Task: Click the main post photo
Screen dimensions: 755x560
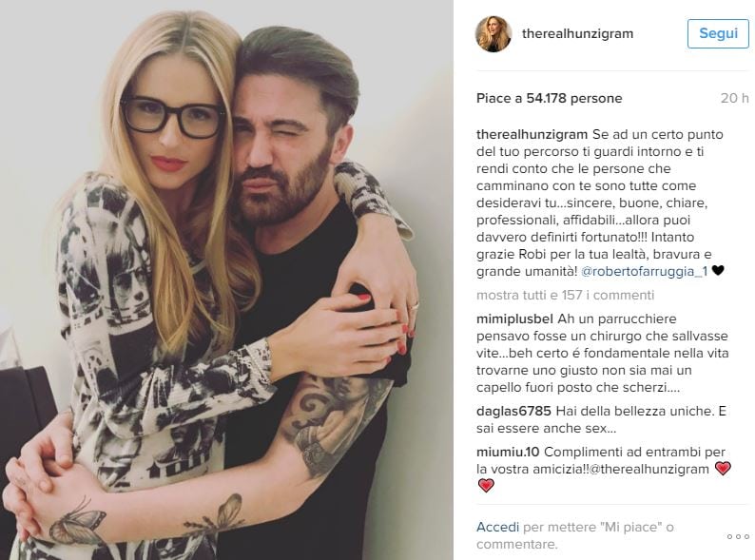Action: (226, 280)
